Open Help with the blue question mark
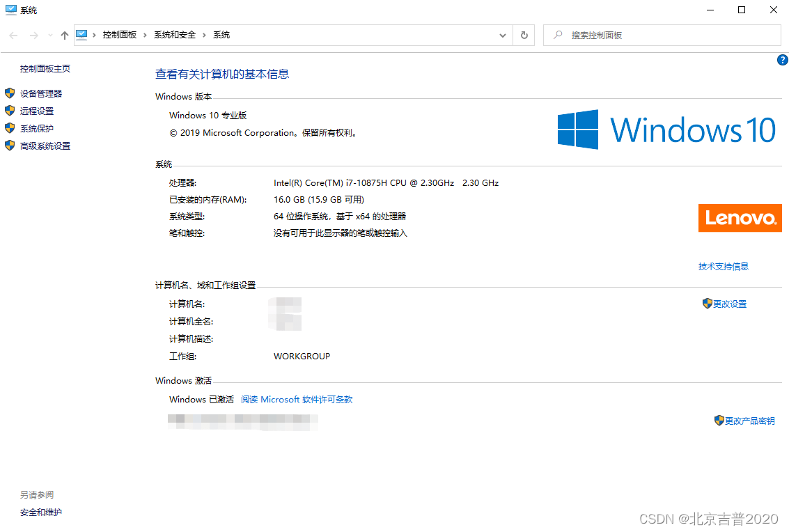 [783, 60]
